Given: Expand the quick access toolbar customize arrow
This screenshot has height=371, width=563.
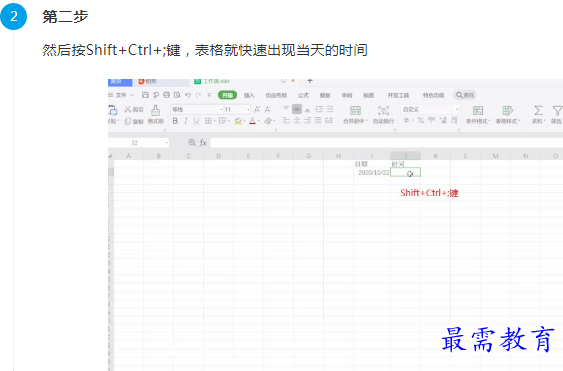Looking at the screenshot, I should click(209, 95).
